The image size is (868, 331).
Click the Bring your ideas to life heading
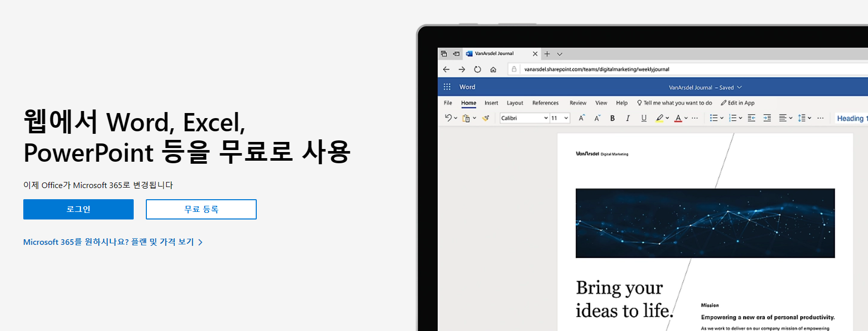pyautogui.click(x=624, y=299)
